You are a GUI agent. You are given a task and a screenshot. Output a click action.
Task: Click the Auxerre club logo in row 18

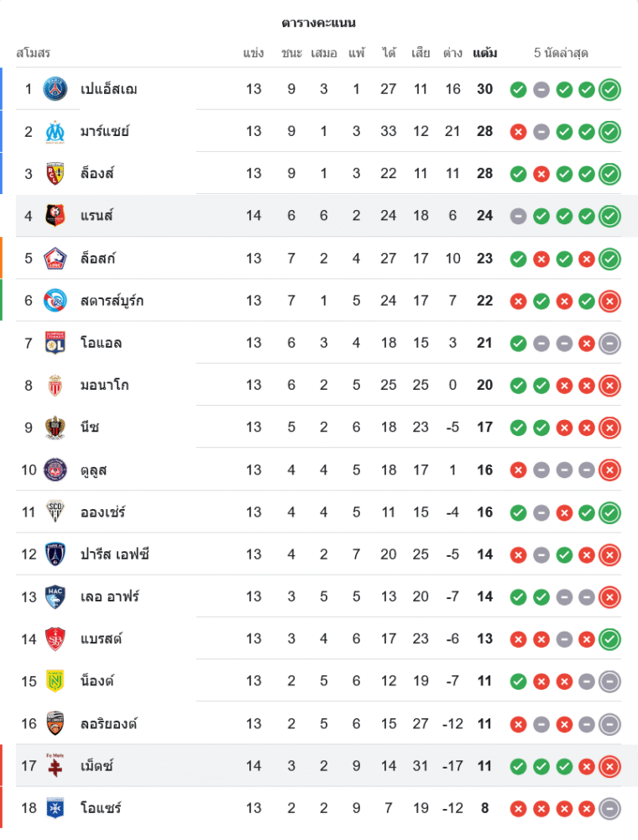[55, 807]
